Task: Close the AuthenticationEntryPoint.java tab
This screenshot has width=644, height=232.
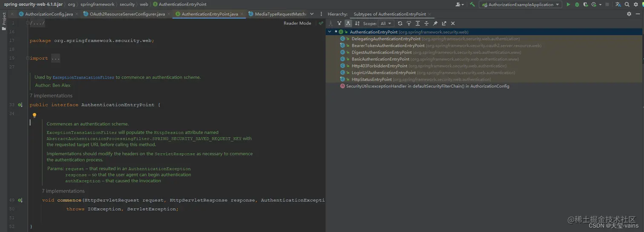Action: coord(242,14)
